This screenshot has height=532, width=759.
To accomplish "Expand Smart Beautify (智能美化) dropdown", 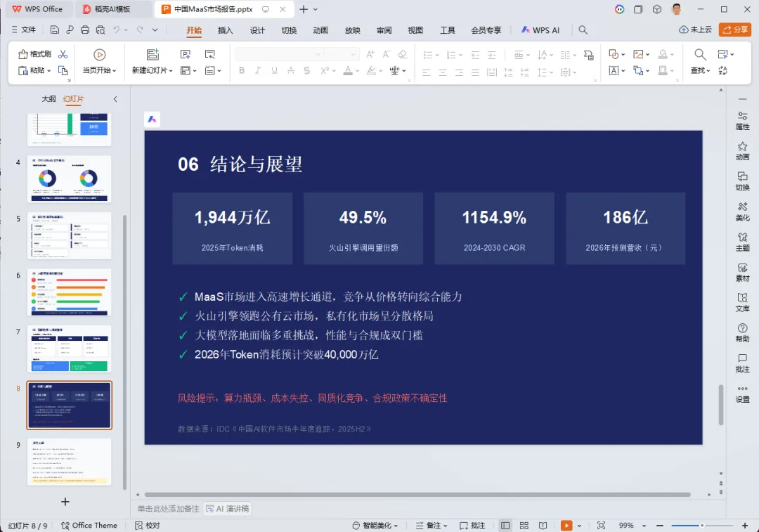I will tap(396, 525).
